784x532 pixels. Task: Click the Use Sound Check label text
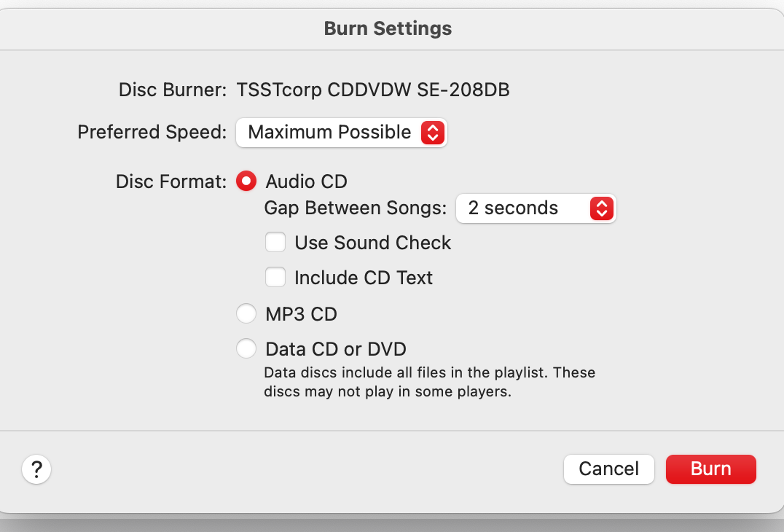click(x=372, y=243)
